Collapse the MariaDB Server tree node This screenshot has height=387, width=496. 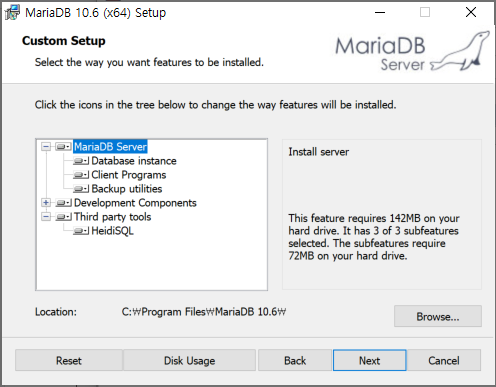click(x=46, y=147)
